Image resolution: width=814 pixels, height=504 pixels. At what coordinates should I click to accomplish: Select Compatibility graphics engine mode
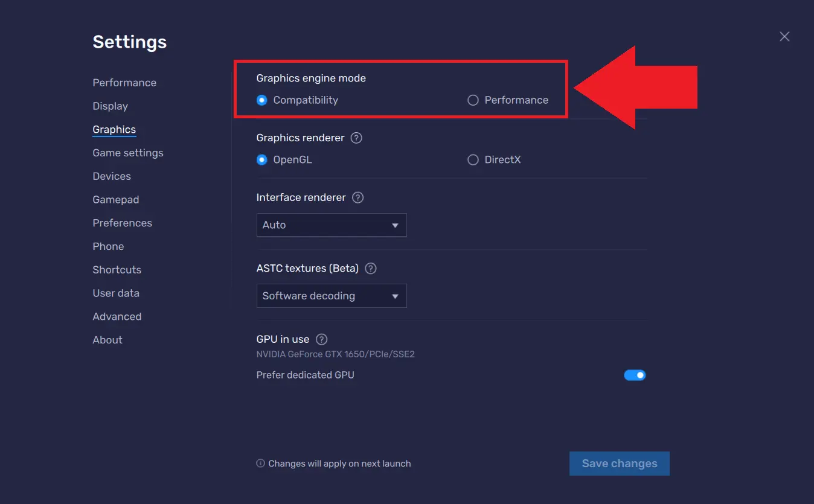(261, 100)
